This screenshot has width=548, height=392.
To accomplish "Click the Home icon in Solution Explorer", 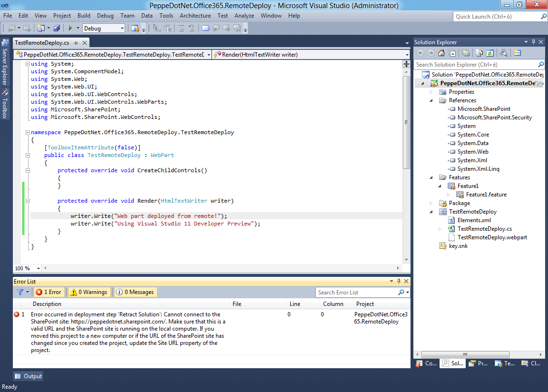I will click(x=441, y=53).
